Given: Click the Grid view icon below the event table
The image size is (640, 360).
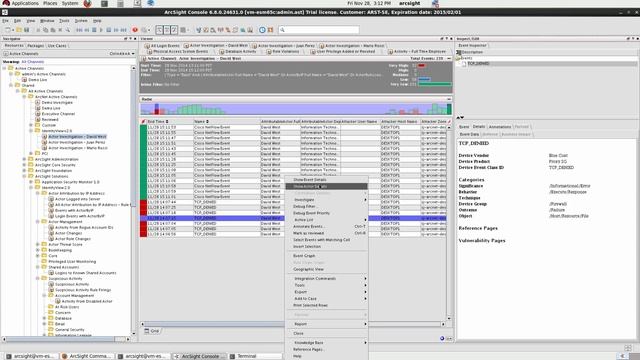Looking at the screenshot, I should [x=147, y=331].
